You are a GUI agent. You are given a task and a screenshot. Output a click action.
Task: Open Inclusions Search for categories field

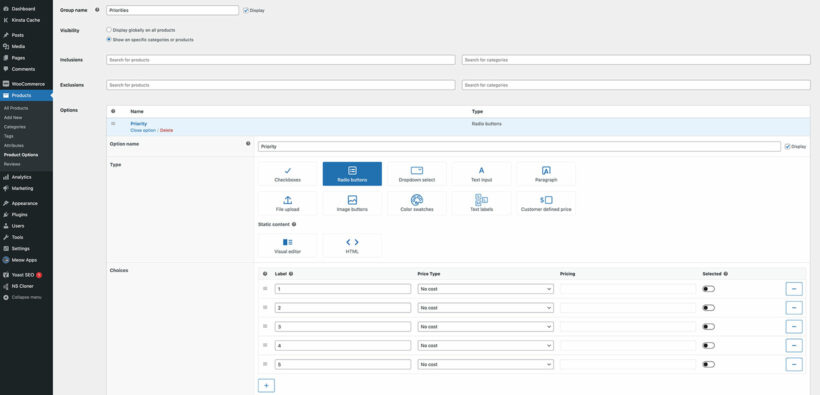(x=636, y=60)
